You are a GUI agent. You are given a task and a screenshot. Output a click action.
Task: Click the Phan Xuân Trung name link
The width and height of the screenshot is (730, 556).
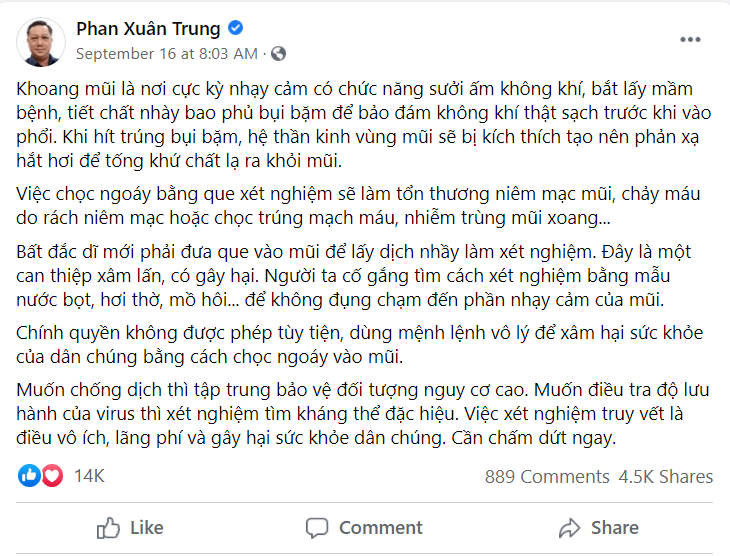[x=150, y=28]
